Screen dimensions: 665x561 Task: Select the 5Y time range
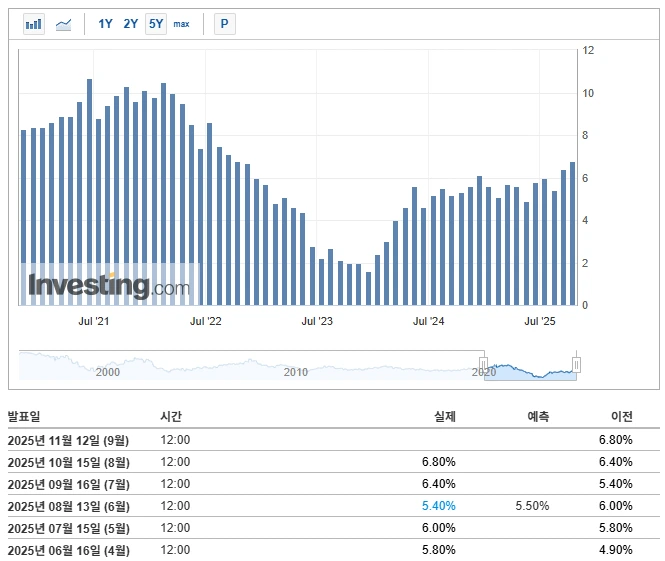pyautogui.click(x=156, y=24)
